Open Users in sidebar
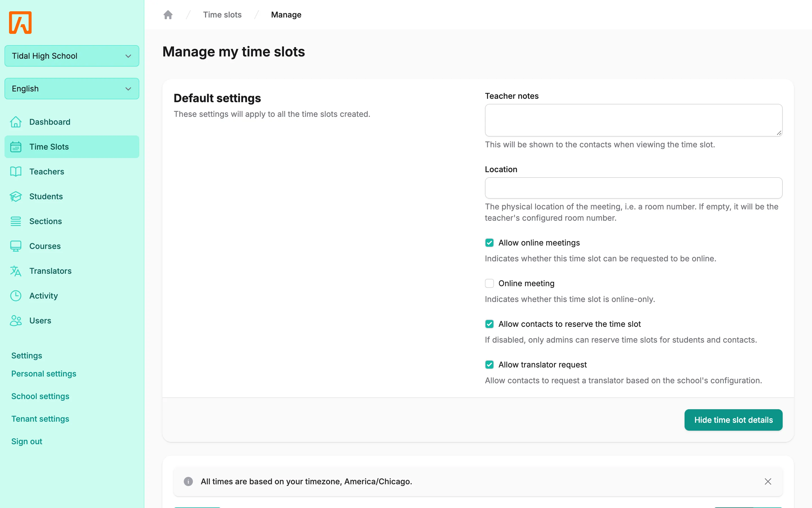Image resolution: width=812 pixels, height=508 pixels. [x=72, y=321]
